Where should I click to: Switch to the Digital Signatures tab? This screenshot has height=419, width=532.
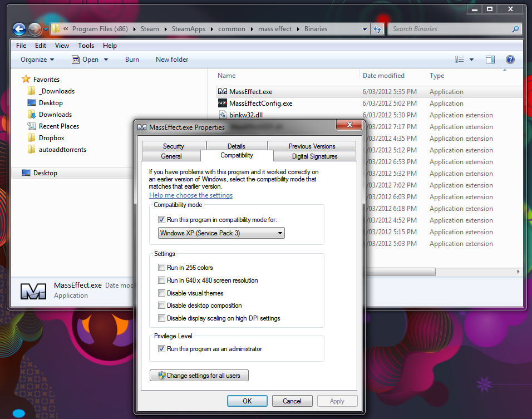[314, 156]
